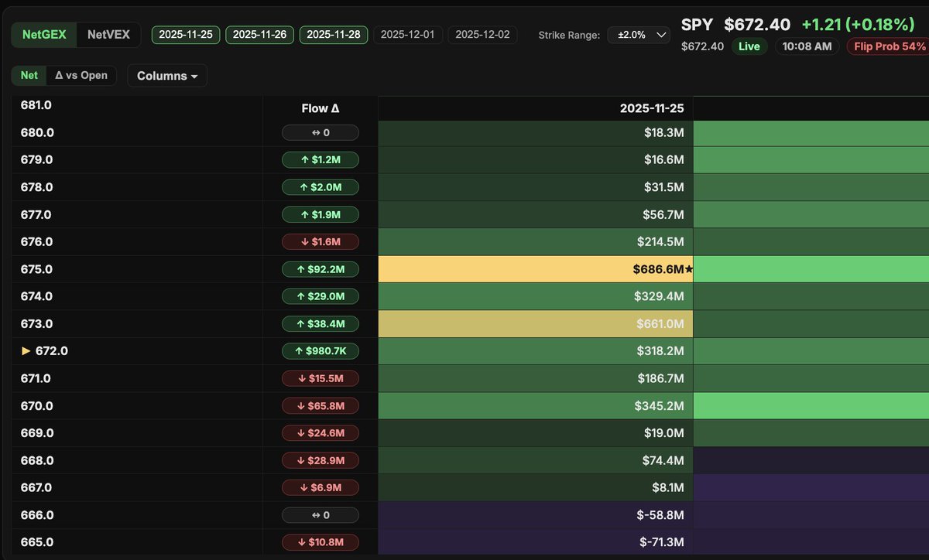
Task: Click the $214.5M cell at strike 676
Action: click(x=536, y=242)
